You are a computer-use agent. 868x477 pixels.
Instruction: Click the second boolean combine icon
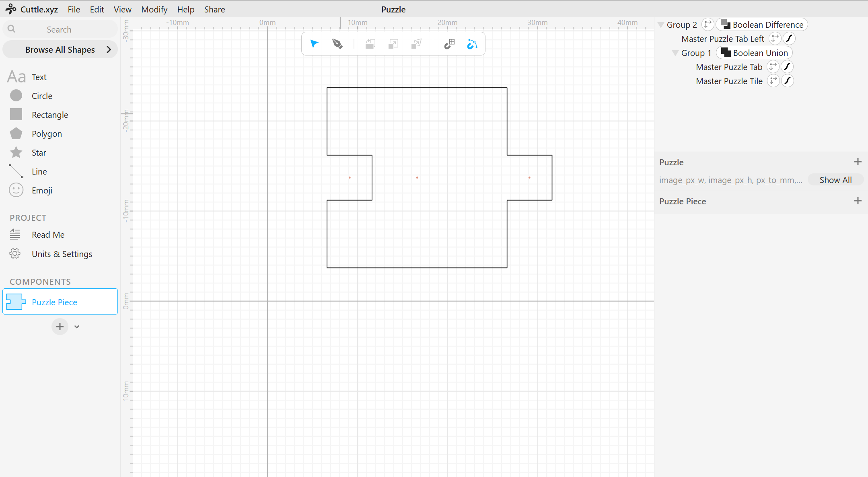coord(393,44)
